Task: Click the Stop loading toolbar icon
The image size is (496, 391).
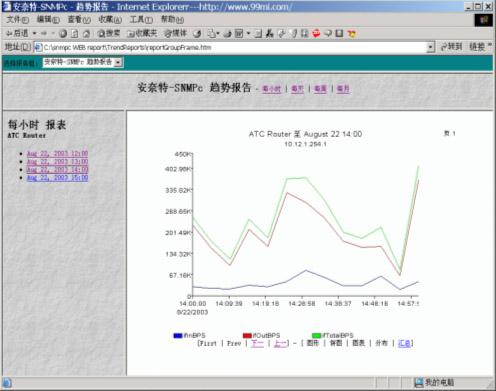Action: click(63, 34)
